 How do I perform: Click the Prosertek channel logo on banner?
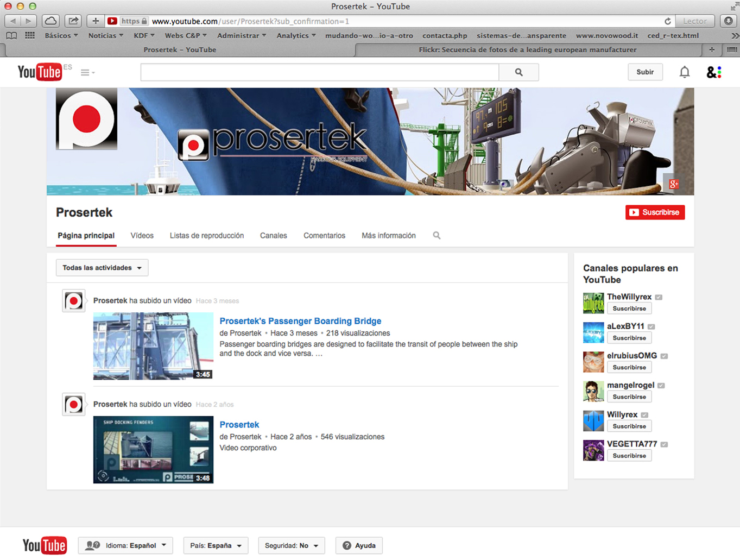pos(86,119)
